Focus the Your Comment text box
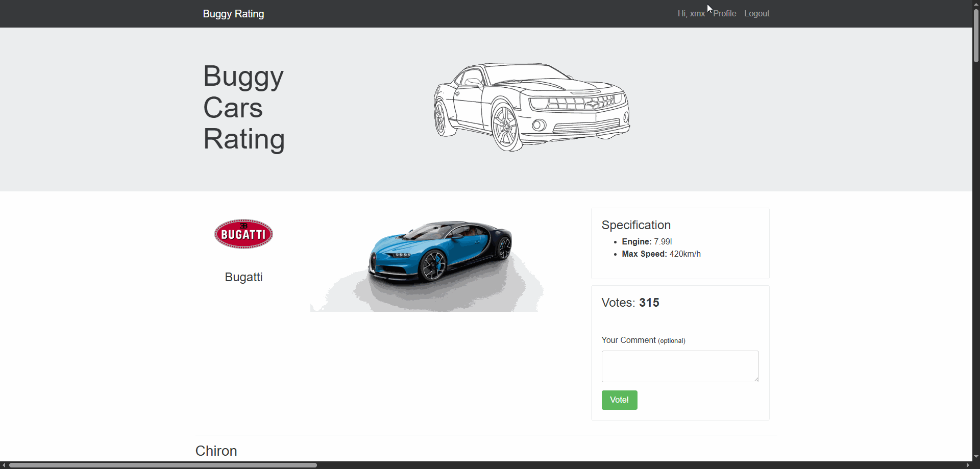980x469 pixels. point(679,366)
